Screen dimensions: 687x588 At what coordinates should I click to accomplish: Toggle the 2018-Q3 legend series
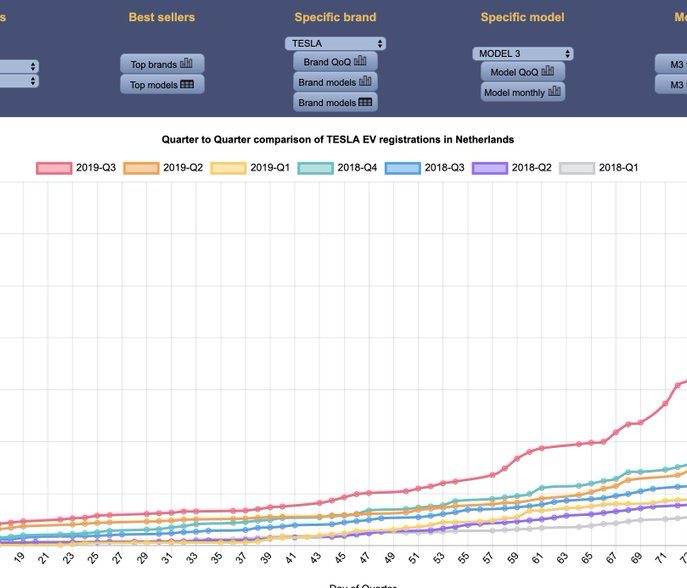425,168
